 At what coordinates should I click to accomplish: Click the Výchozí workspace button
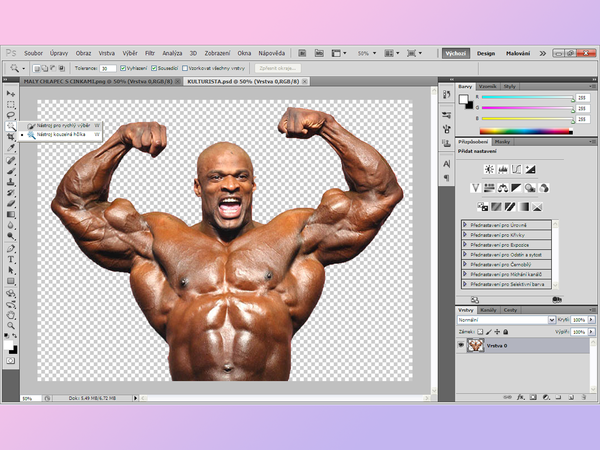pyautogui.click(x=455, y=52)
